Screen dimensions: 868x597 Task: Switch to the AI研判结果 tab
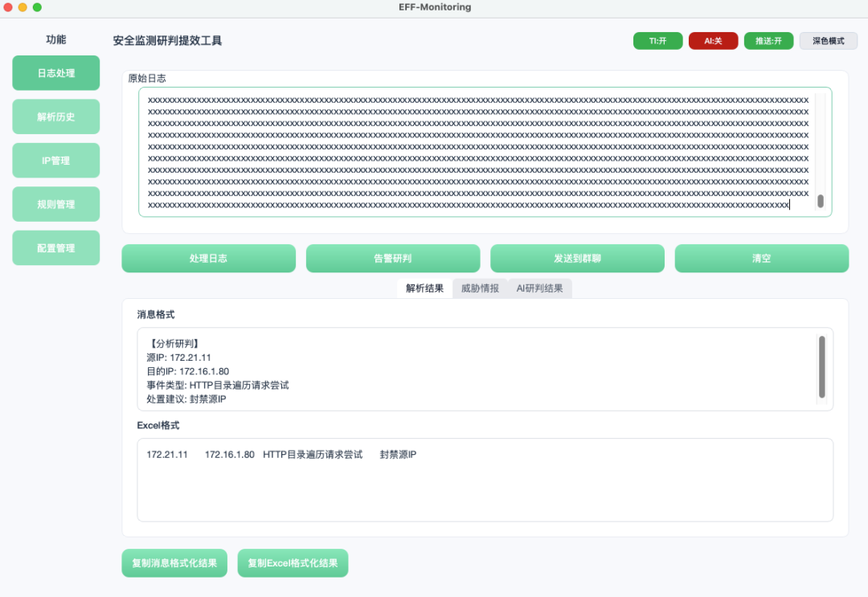(540, 288)
